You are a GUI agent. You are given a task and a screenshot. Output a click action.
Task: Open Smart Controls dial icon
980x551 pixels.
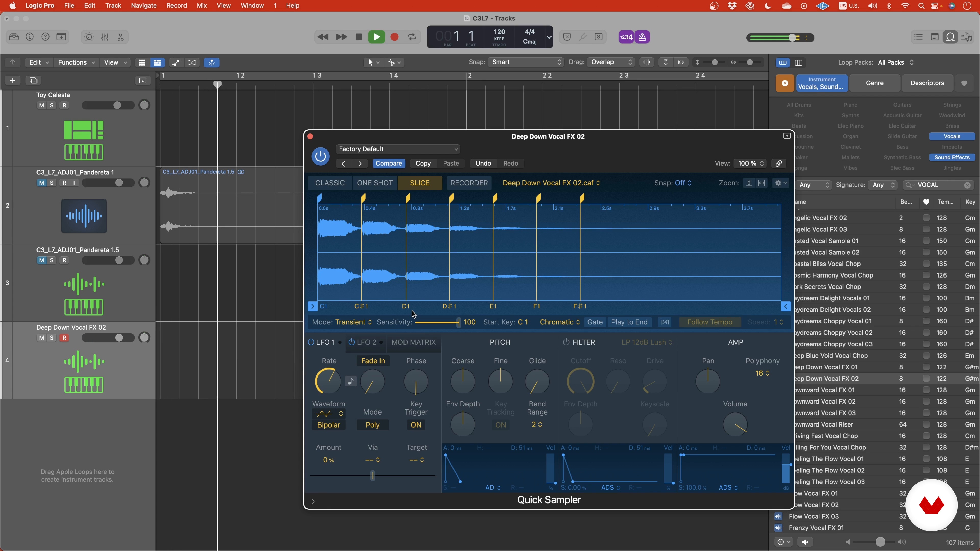[x=89, y=37]
